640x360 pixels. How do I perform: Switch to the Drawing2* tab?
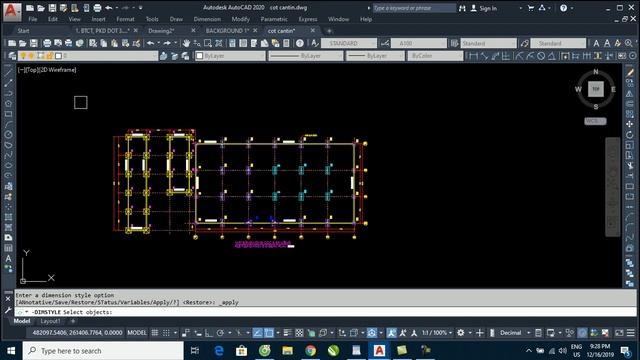click(x=161, y=31)
